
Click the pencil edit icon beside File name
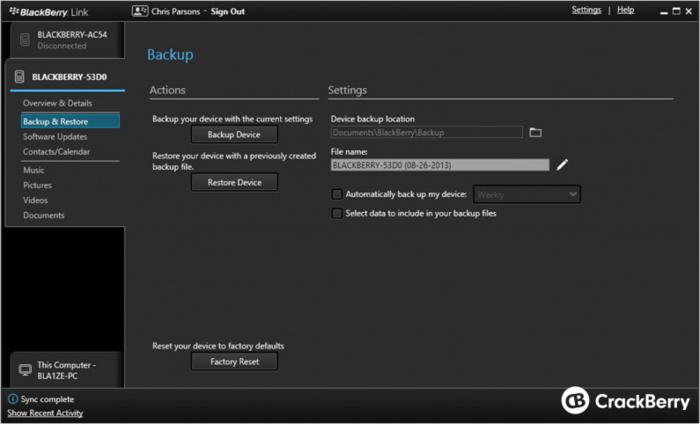(562, 165)
